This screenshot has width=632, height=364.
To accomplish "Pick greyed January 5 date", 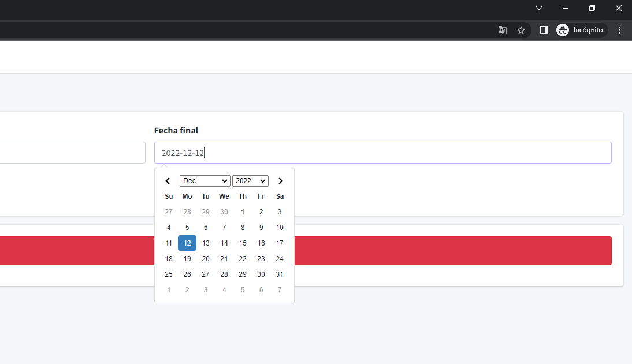I will click(243, 290).
